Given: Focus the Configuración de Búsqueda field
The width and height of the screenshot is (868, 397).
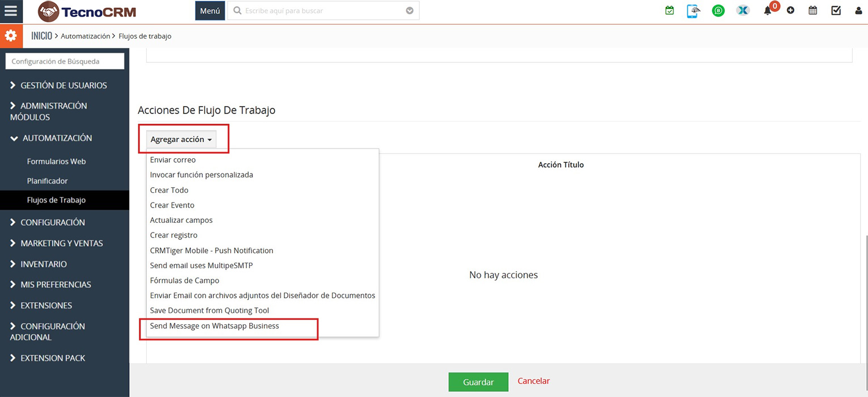Looking at the screenshot, I should 65,61.
